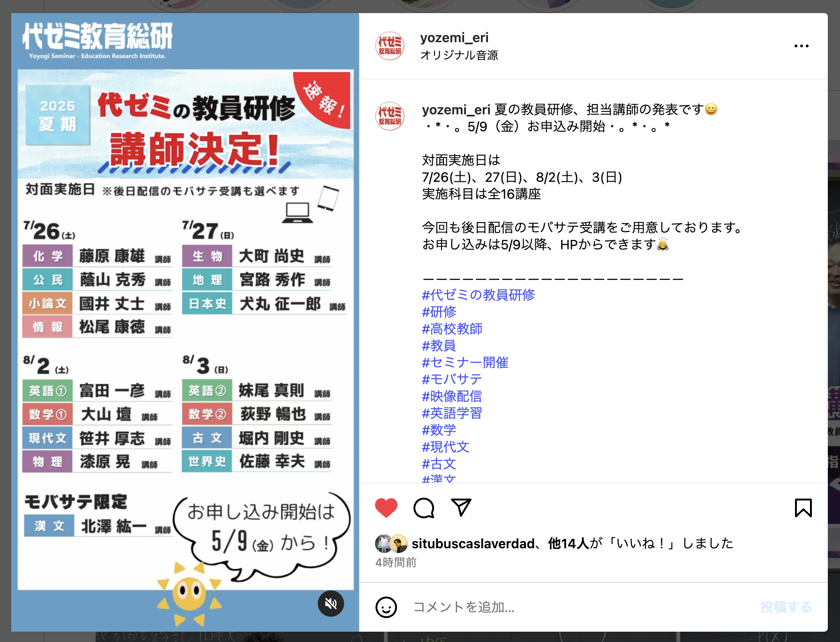Open hashtag #高校教師

[452, 328]
